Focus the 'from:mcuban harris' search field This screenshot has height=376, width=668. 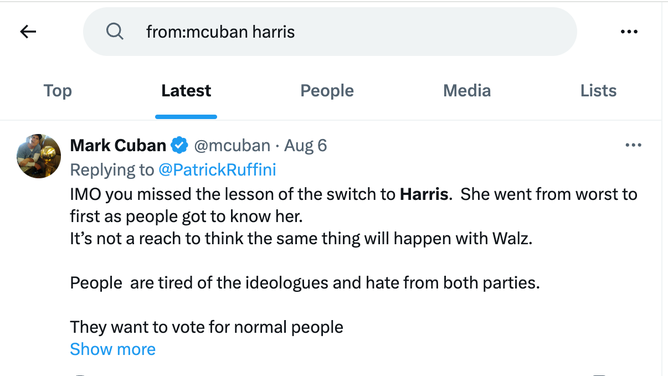click(x=330, y=32)
